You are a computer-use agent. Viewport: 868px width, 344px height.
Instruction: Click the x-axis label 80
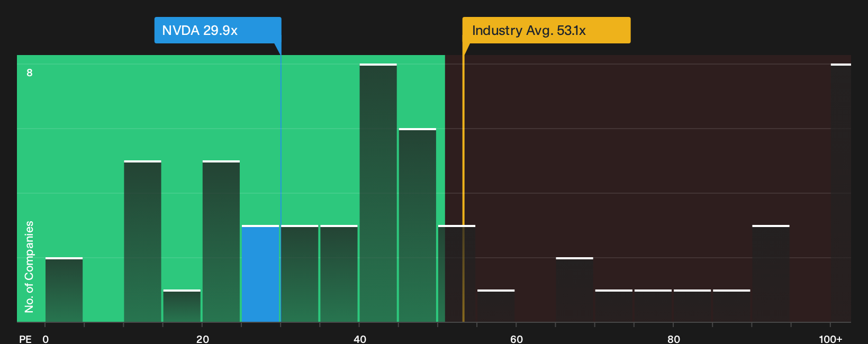(x=674, y=339)
